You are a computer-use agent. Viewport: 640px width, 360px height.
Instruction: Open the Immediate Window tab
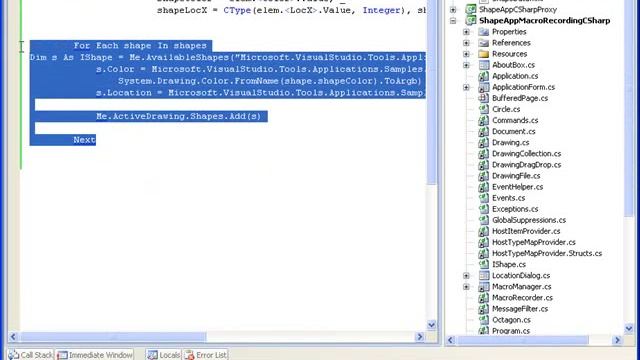click(95, 355)
